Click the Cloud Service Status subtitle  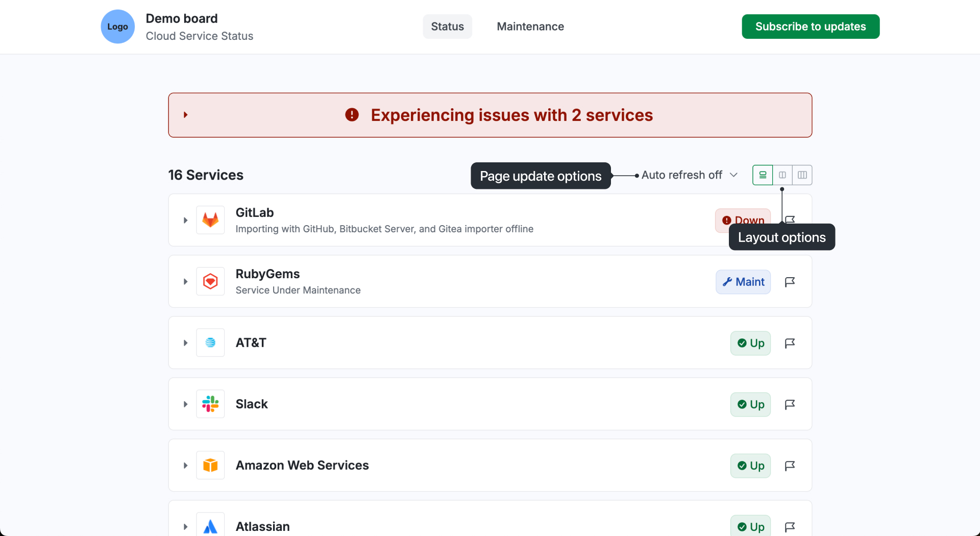200,36
